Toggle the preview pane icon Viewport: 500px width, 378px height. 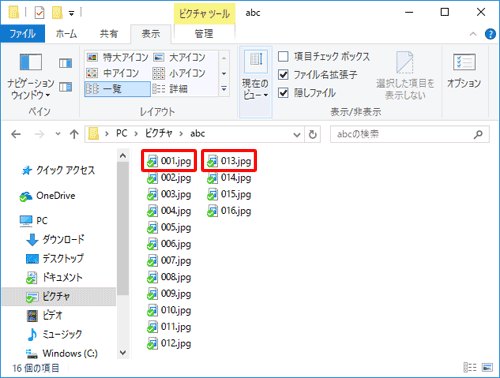point(65,63)
